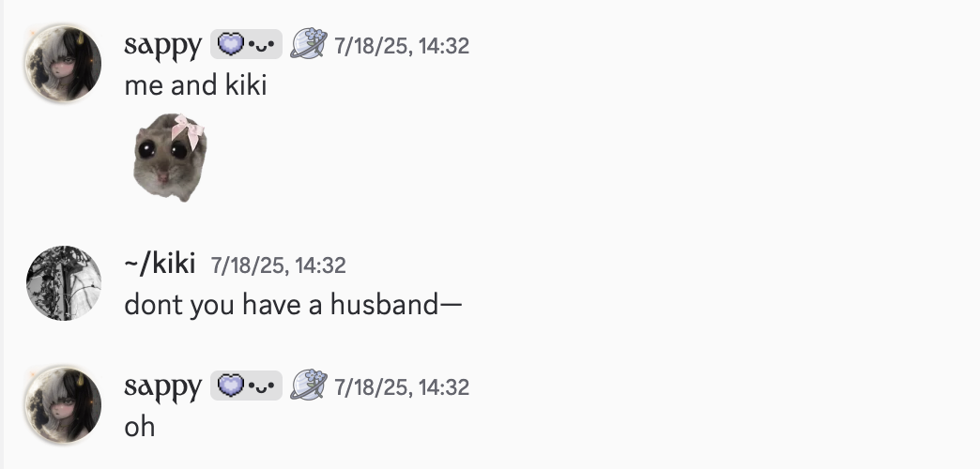
Task: Click the smiley face in sappy's top tag
Action: (261, 44)
